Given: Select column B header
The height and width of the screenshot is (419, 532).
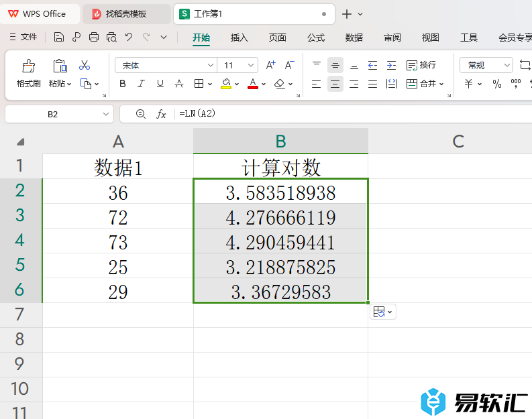Looking at the screenshot, I should pos(280,141).
